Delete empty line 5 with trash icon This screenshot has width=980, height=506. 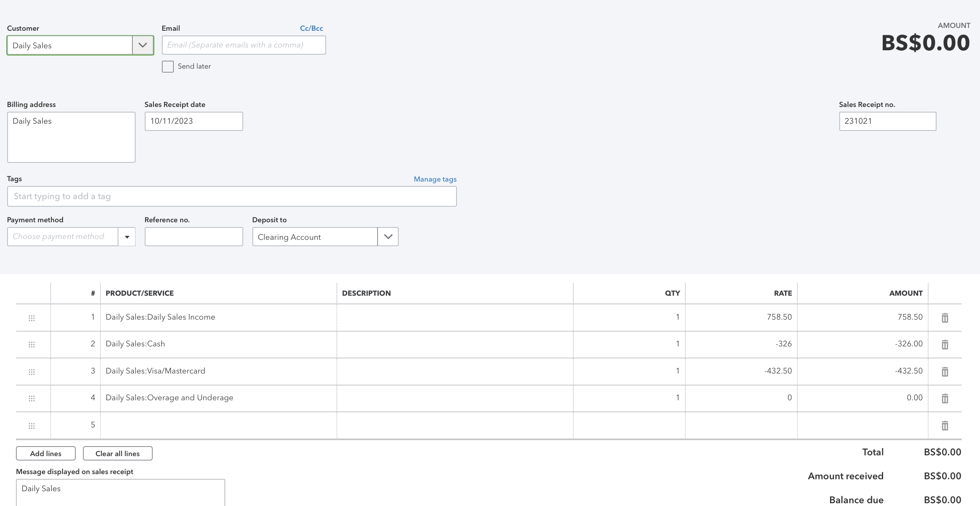click(x=945, y=425)
